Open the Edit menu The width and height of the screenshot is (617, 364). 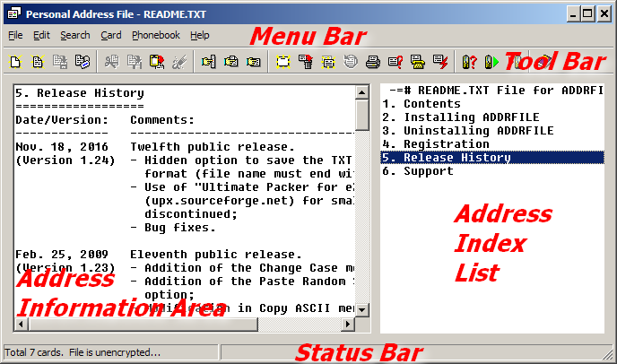41,36
